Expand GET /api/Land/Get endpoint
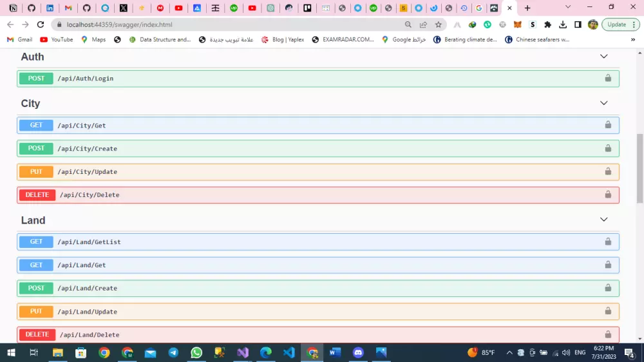This screenshot has width=644, height=362. click(318, 265)
